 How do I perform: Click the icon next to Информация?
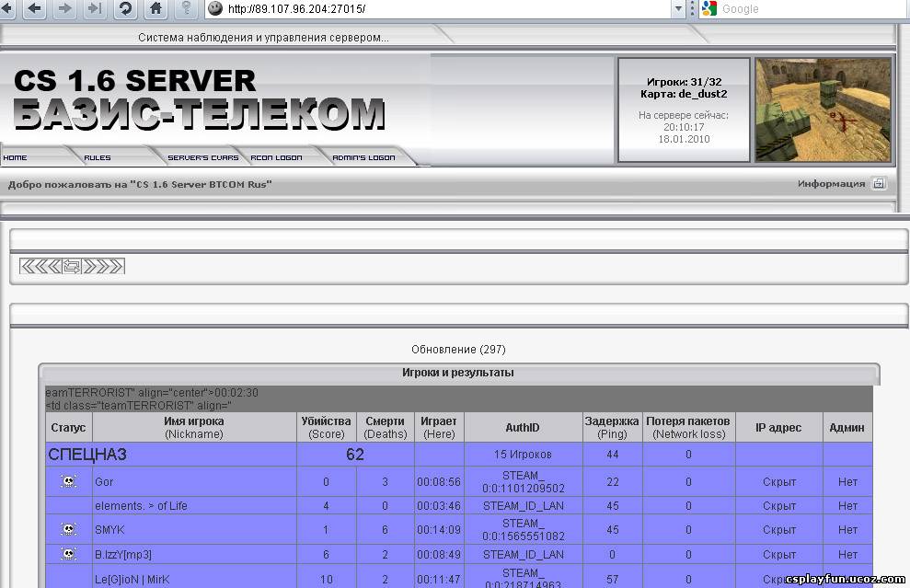tap(880, 183)
